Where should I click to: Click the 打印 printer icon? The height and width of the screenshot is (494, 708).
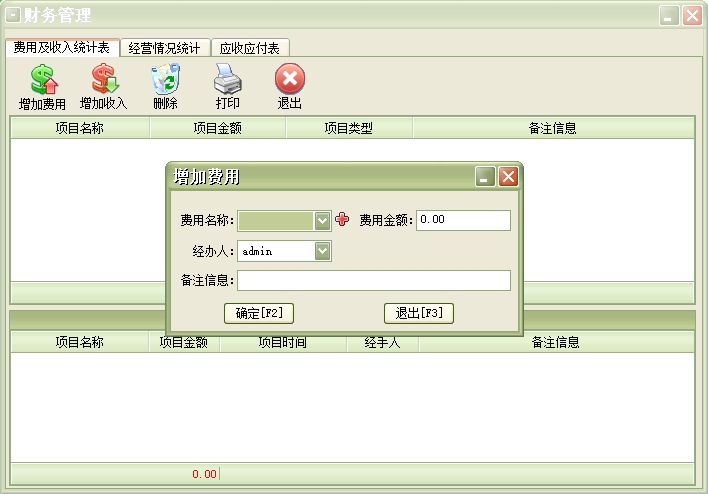[x=227, y=80]
